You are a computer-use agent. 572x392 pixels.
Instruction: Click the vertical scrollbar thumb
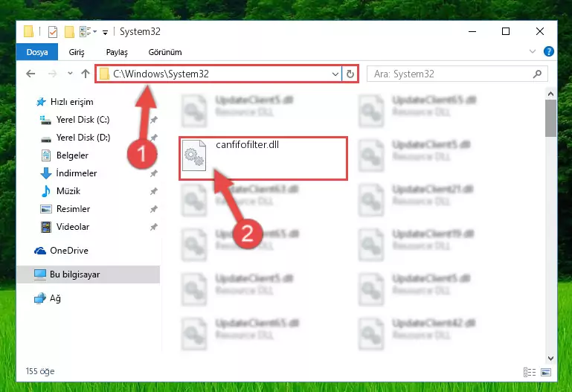(551, 118)
